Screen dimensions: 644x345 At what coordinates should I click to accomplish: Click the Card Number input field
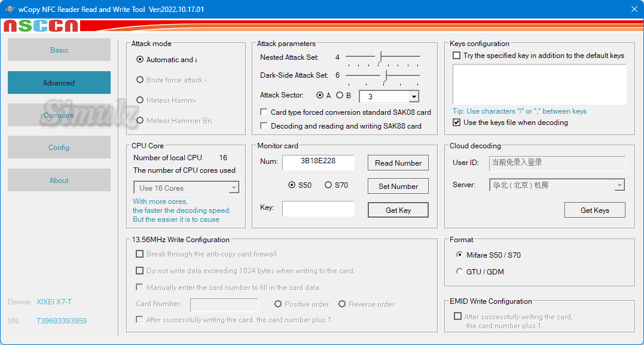tap(224, 304)
